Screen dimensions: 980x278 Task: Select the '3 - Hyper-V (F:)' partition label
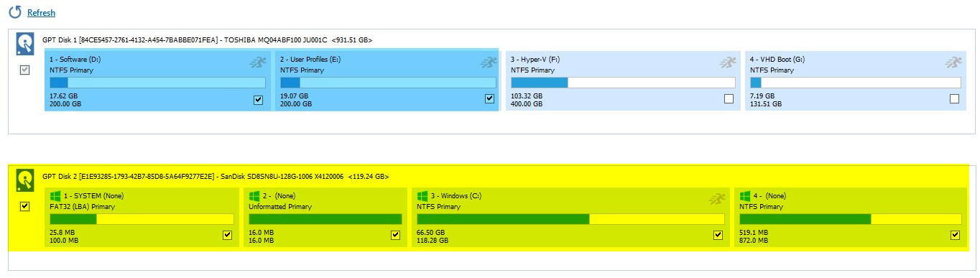(535, 60)
